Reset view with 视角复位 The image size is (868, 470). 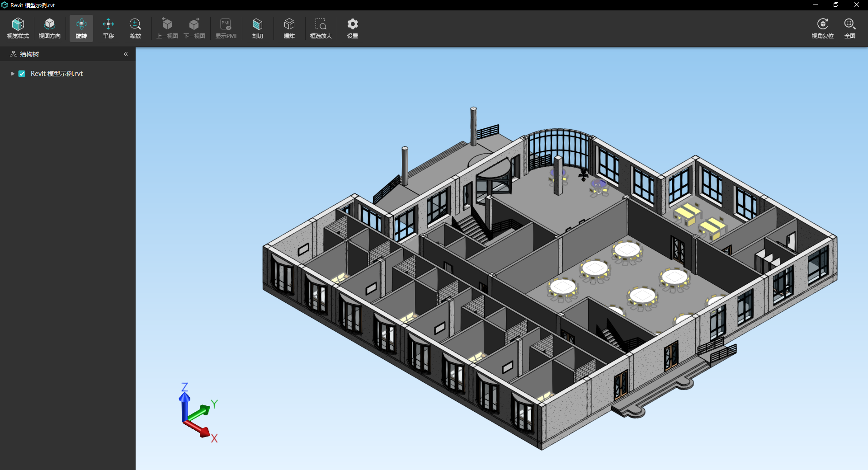(822, 28)
